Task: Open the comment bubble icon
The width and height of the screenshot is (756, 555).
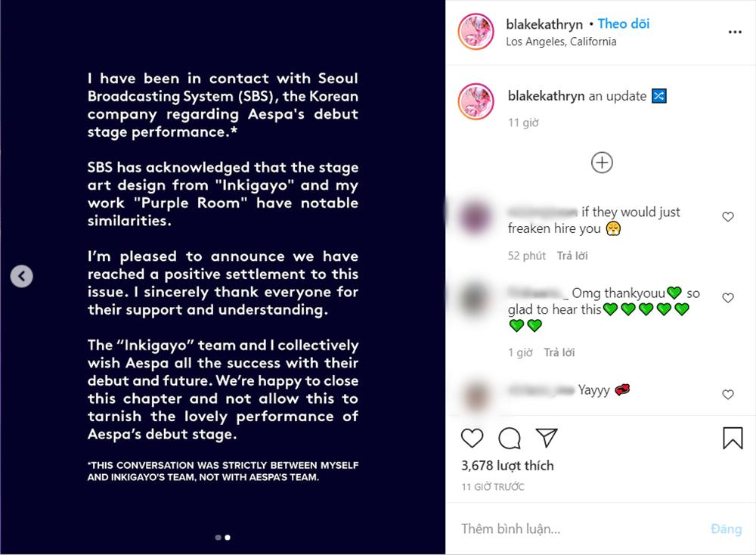Action: pyautogui.click(x=510, y=438)
